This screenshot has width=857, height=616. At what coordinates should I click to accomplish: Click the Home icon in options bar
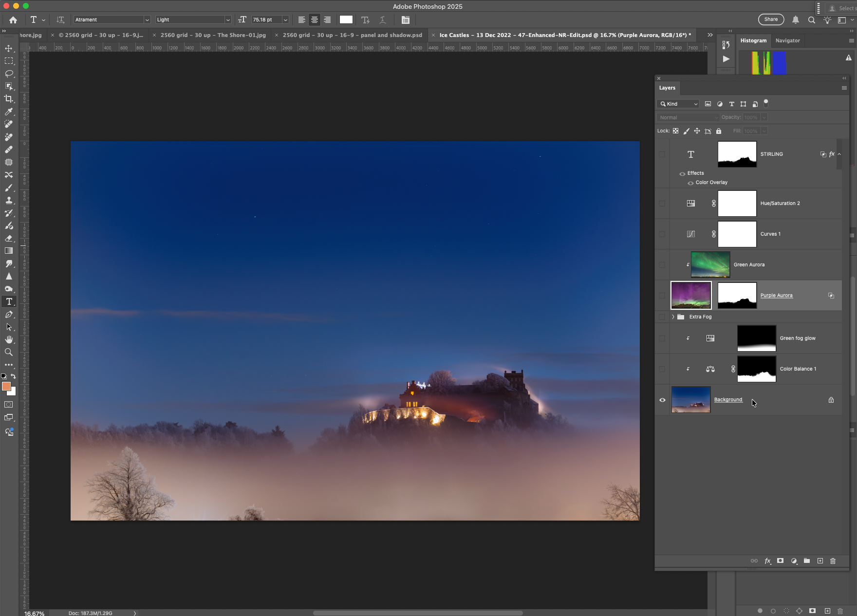pos(13,20)
